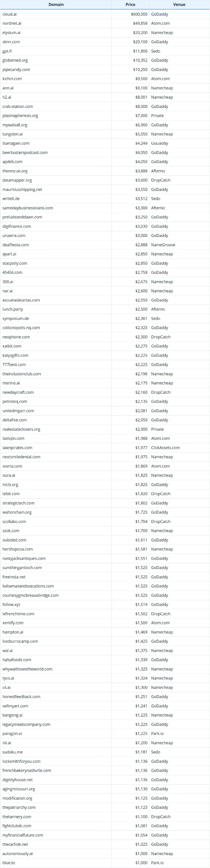This screenshot has width=210, height=868.
Task: Click the lawnpirates.com domain
Action: (x=17, y=448)
